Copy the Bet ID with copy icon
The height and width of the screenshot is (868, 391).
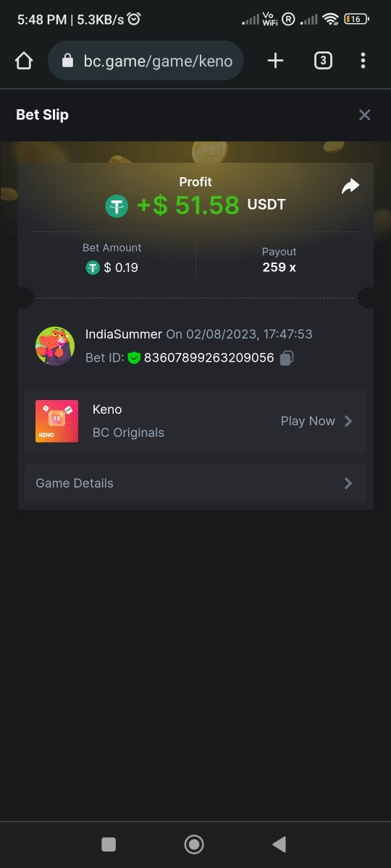(x=287, y=358)
